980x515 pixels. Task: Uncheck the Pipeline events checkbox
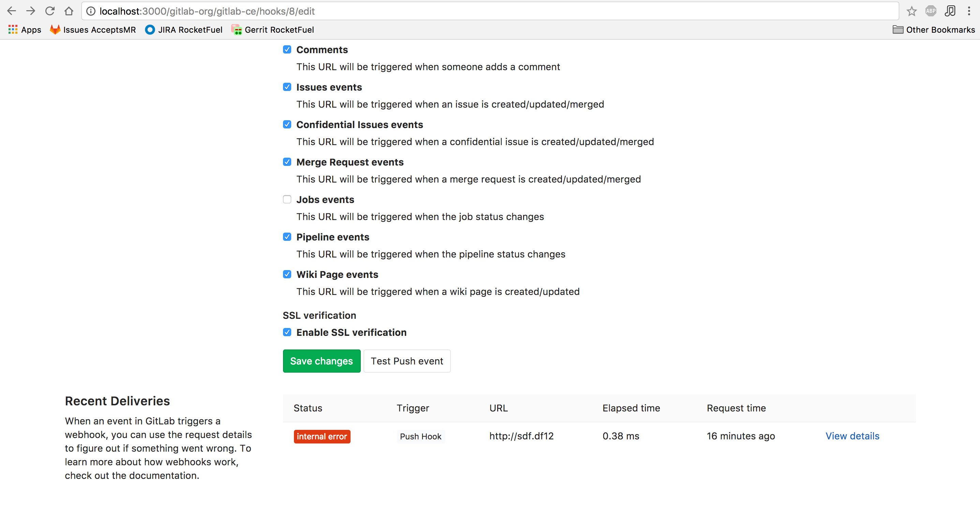coord(287,237)
